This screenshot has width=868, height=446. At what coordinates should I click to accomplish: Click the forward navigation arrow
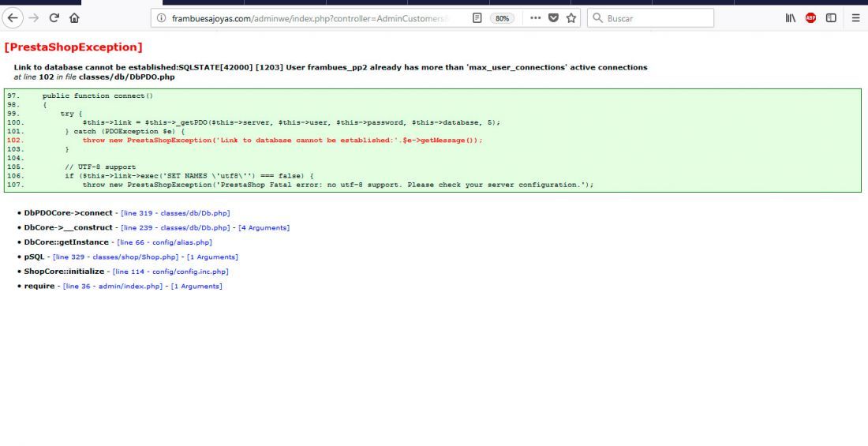[34, 18]
